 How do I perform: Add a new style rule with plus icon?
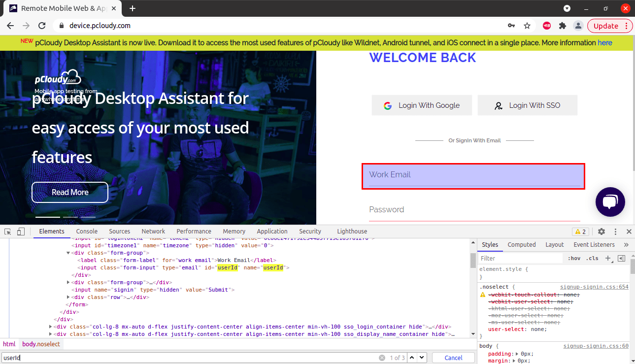608,258
